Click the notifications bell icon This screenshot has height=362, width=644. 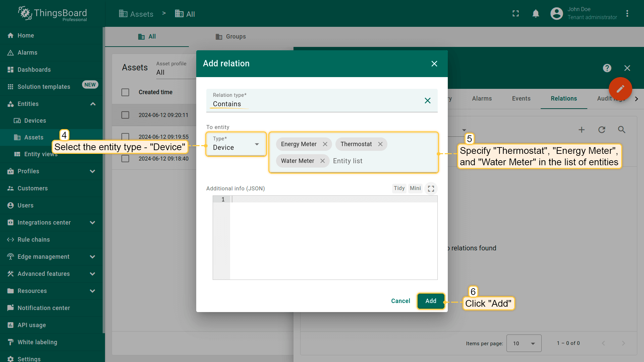(536, 13)
